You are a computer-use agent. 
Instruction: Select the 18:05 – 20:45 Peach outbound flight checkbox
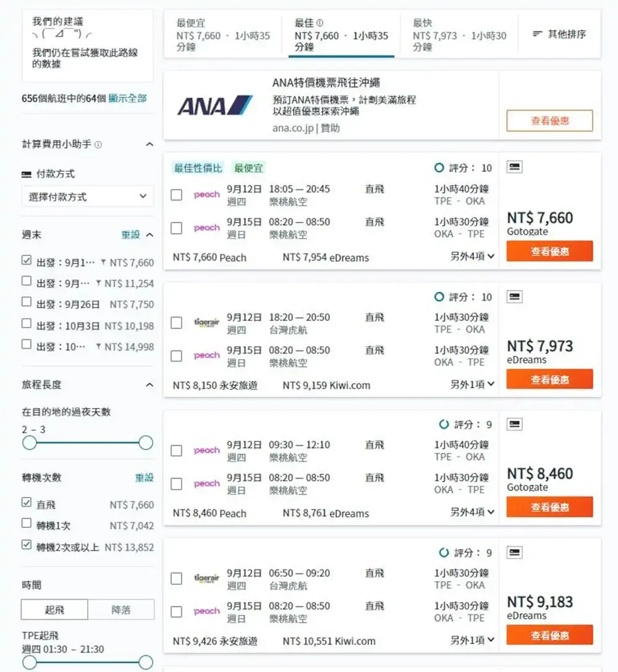click(x=177, y=195)
